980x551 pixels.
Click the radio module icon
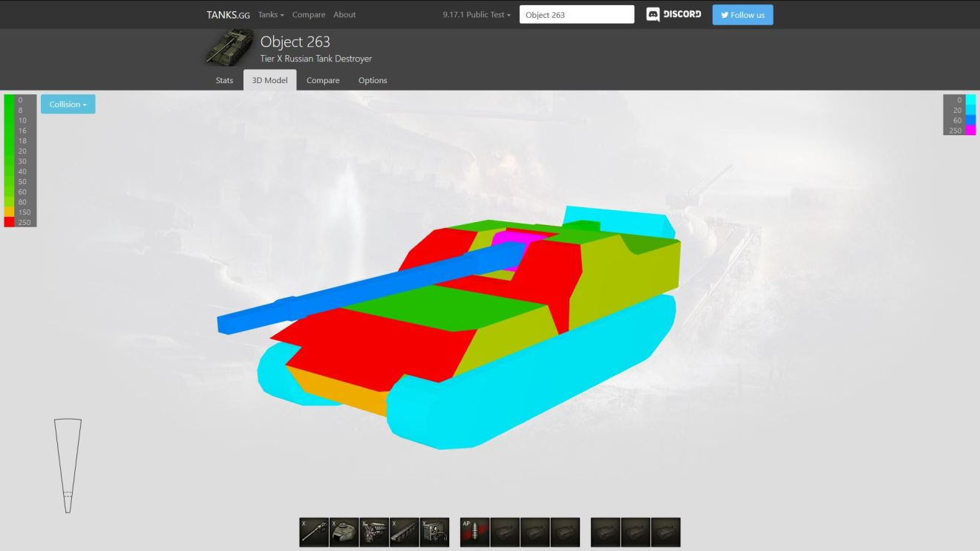click(434, 532)
